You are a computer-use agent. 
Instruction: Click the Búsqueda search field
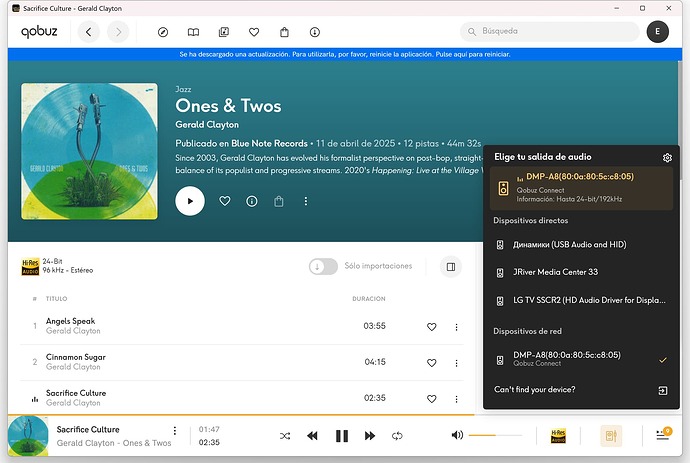(549, 31)
